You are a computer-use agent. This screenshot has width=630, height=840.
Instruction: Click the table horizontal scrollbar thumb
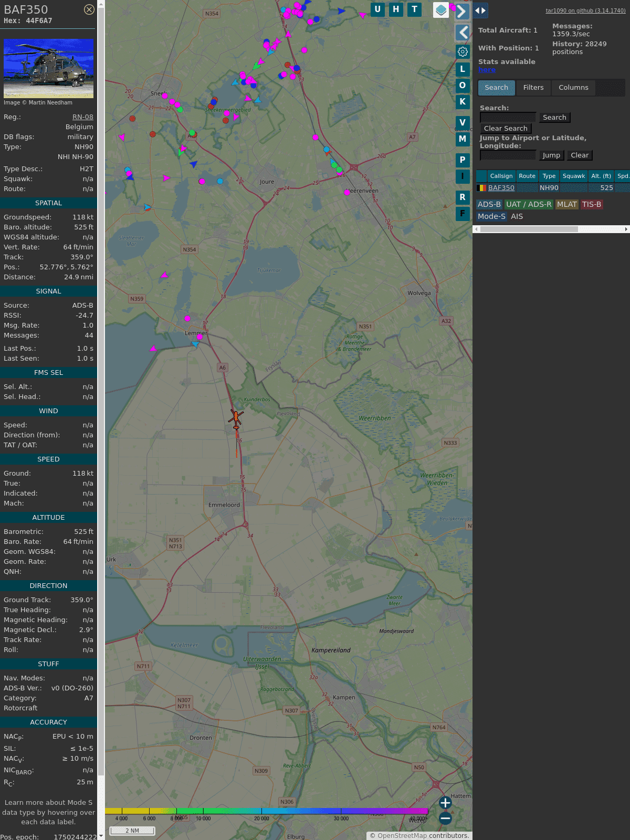529,229
